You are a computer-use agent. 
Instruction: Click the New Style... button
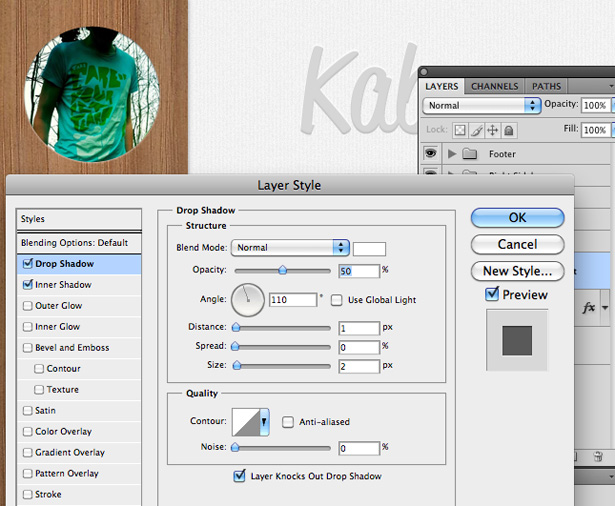(x=517, y=271)
